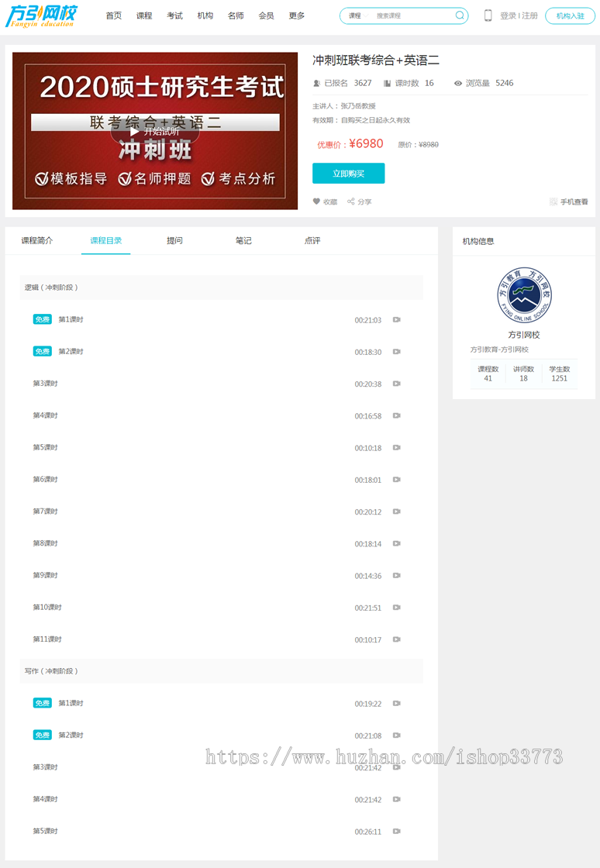Click the 讲师数 18 statistic
This screenshot has height=868, width=600.
tap(523, 374)
